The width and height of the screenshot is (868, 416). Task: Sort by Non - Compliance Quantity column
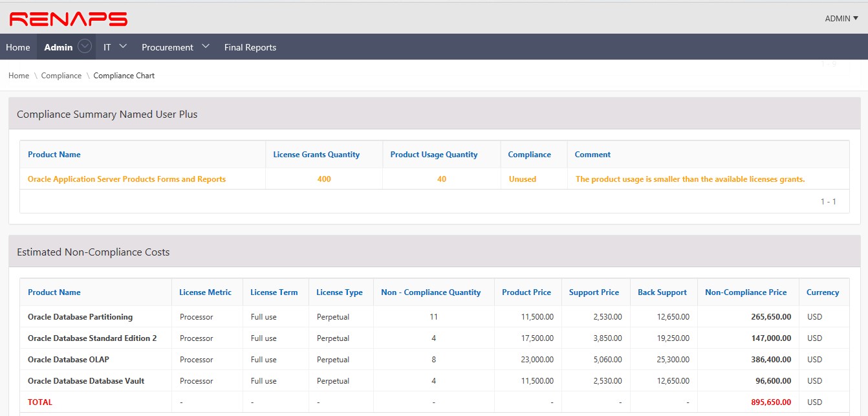tap(431, 292)
